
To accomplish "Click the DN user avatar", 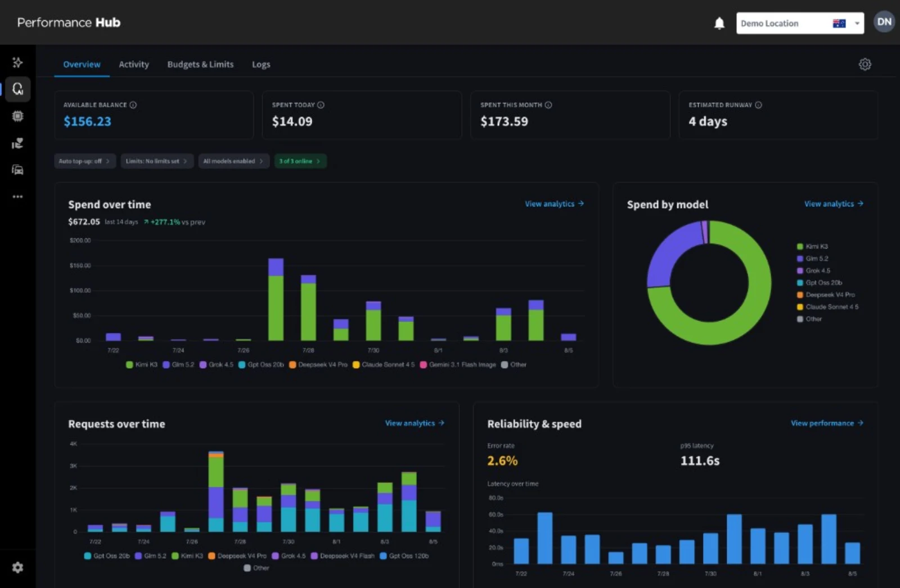I will click(x=884, y=22).
